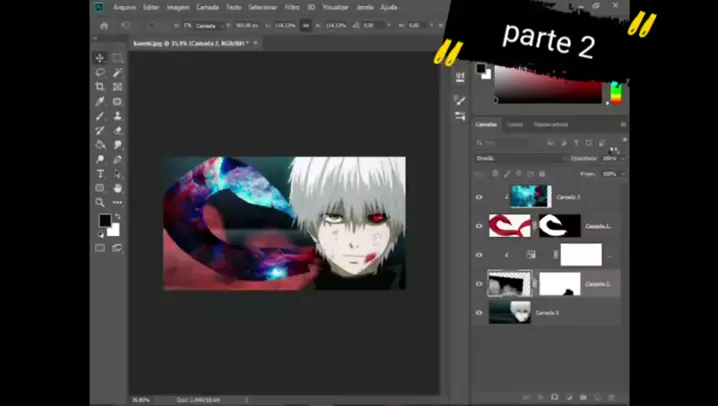This screenshot has width=718, height=406.
Task: Hide the Camada 3 layer
Action: [x=479, y=197]
